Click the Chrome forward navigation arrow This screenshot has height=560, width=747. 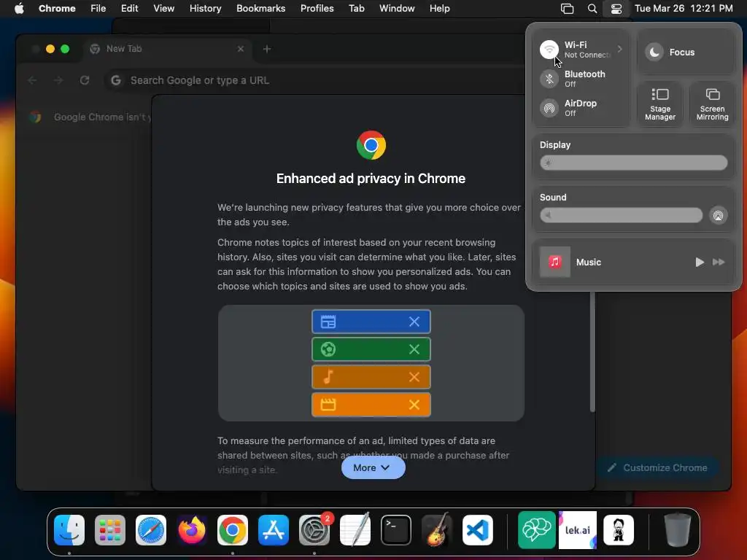(58, 80)
